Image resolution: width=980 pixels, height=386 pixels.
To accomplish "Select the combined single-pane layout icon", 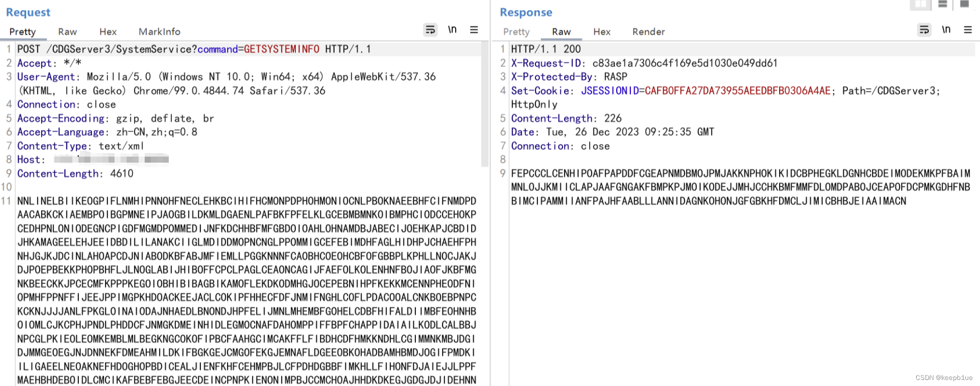I will pos(964,4).
